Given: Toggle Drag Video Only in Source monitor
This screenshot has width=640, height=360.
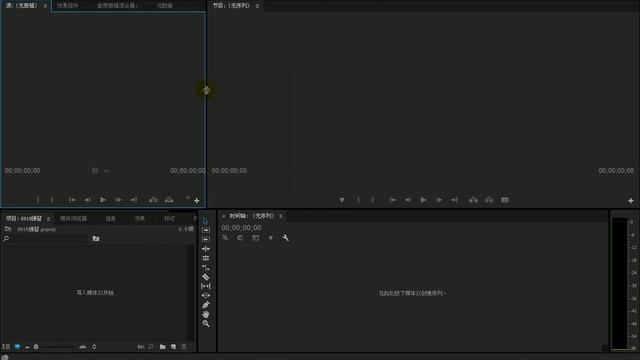Looking at the screenshot, I should click(x=95, y=171).
